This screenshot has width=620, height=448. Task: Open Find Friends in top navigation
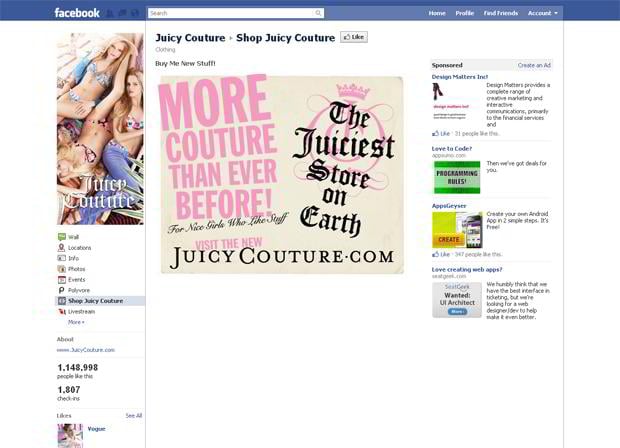501,13
